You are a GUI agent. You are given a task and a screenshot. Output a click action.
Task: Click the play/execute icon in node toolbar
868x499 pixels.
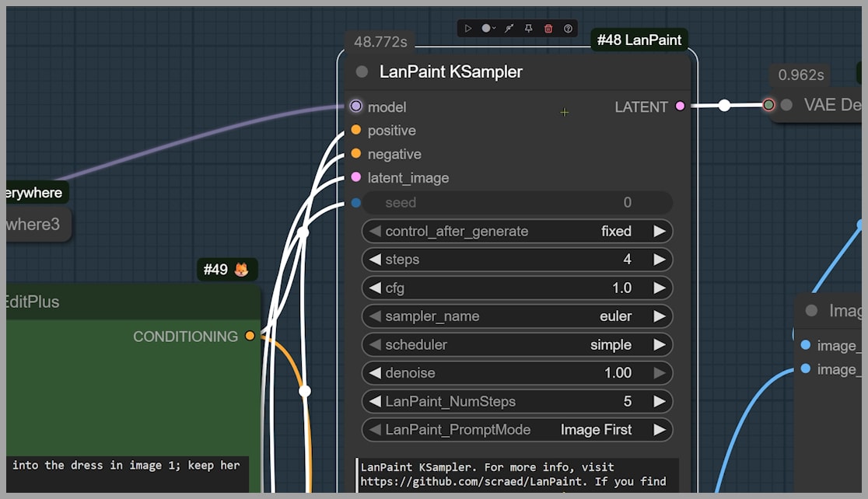pyautogui.click(x=468, y=29)
